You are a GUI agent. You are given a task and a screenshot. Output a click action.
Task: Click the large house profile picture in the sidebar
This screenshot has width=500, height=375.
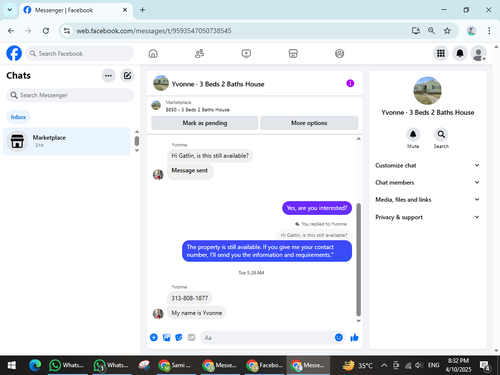(x=427, y=91)
